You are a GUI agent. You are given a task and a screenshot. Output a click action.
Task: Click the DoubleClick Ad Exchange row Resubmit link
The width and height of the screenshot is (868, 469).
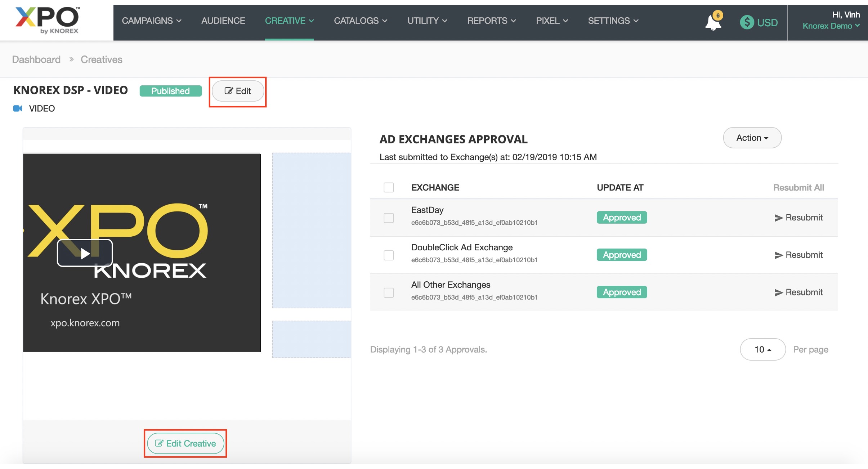pos(798,255)
